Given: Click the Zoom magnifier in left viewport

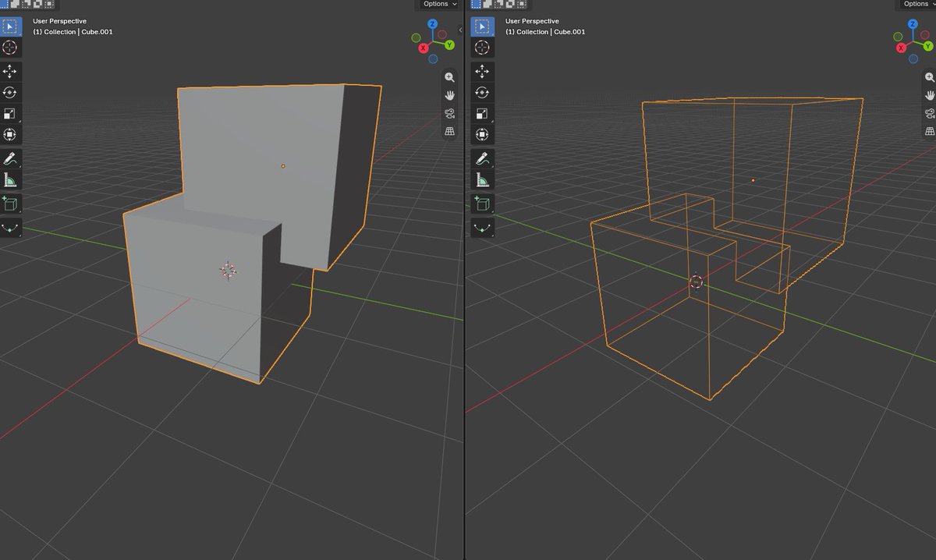Looking at the screenshot, I should [x=450, y=77].
